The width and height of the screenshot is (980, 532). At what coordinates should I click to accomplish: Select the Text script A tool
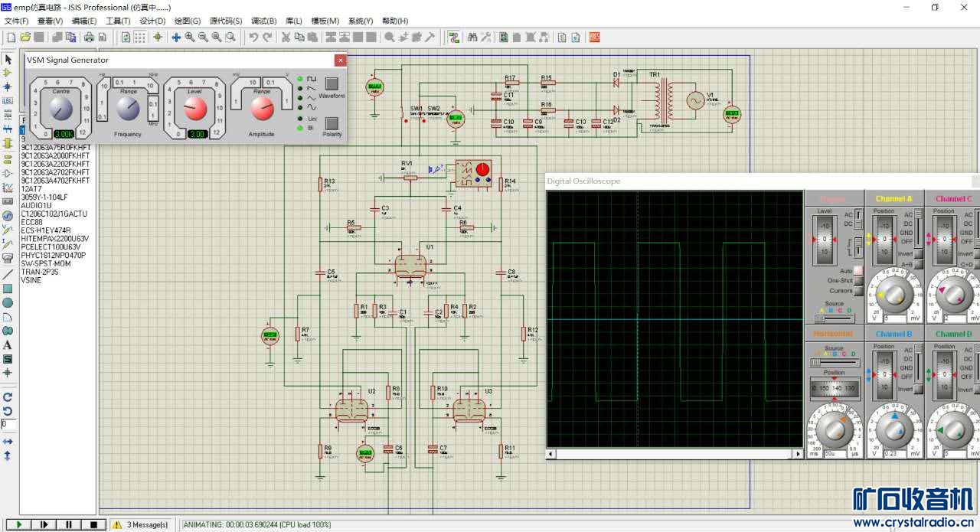[8, 345]
